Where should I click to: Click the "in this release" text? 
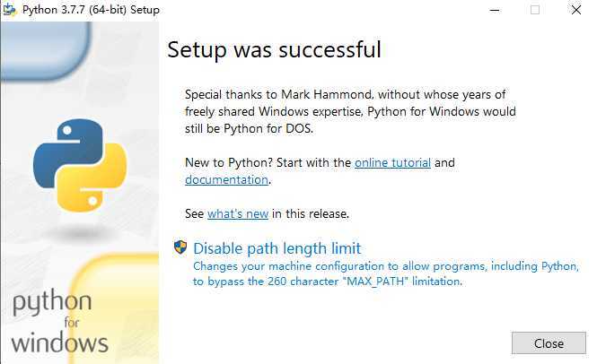click(x=310, y=214)
